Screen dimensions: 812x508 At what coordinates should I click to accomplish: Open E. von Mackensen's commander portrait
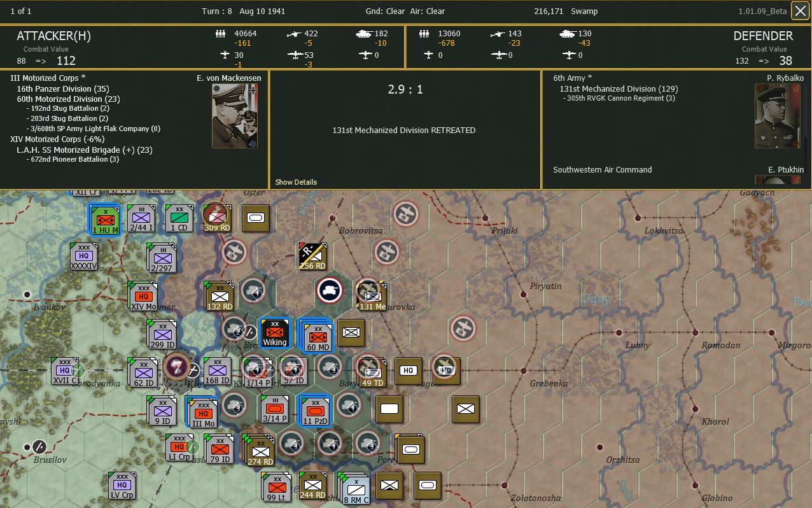pyautogui.click(x=235, y=116)
